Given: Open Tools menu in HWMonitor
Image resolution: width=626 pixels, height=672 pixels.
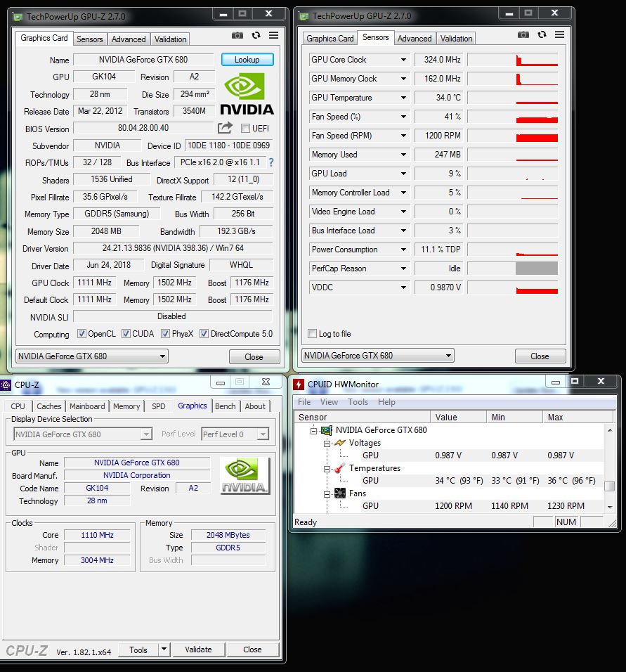Looking at the screenshot, I should click(358, 402).
